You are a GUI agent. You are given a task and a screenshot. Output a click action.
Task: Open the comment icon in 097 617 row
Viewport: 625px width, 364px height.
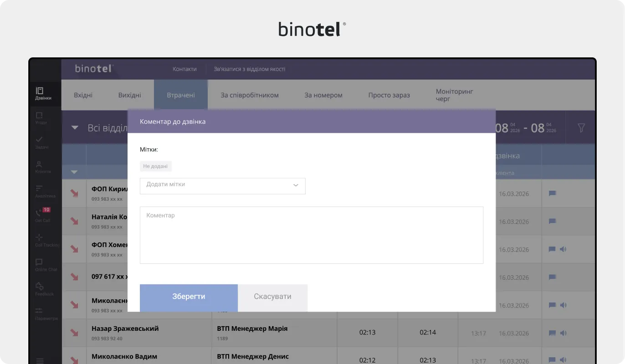[552, 277]
